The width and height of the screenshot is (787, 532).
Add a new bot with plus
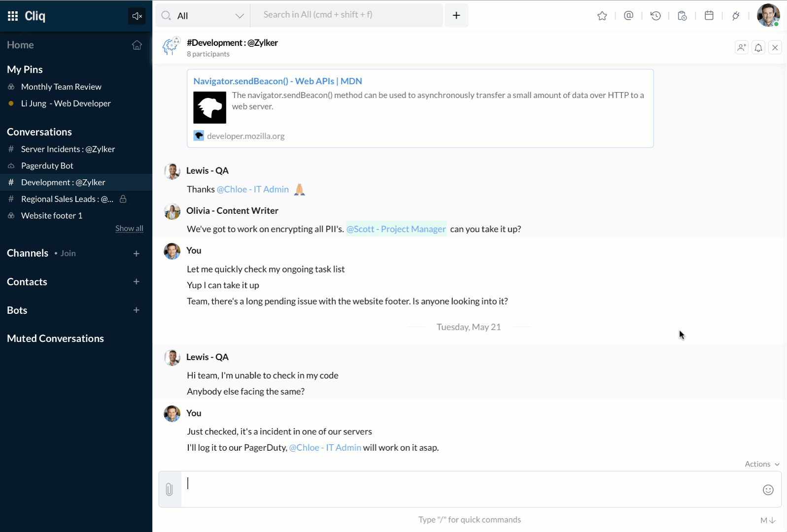pyautogui.click(x=137, y=310)
